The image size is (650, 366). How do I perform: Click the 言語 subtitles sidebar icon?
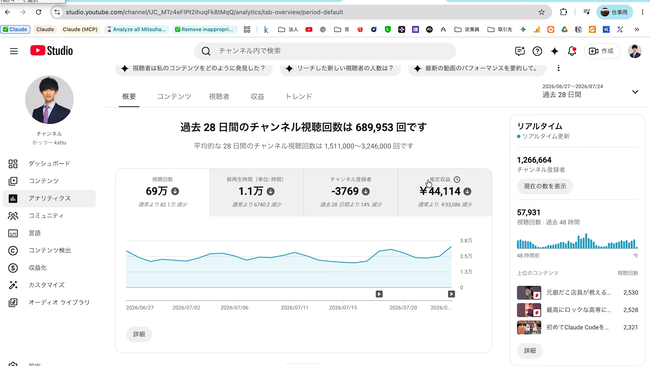(x=13, y=233)
